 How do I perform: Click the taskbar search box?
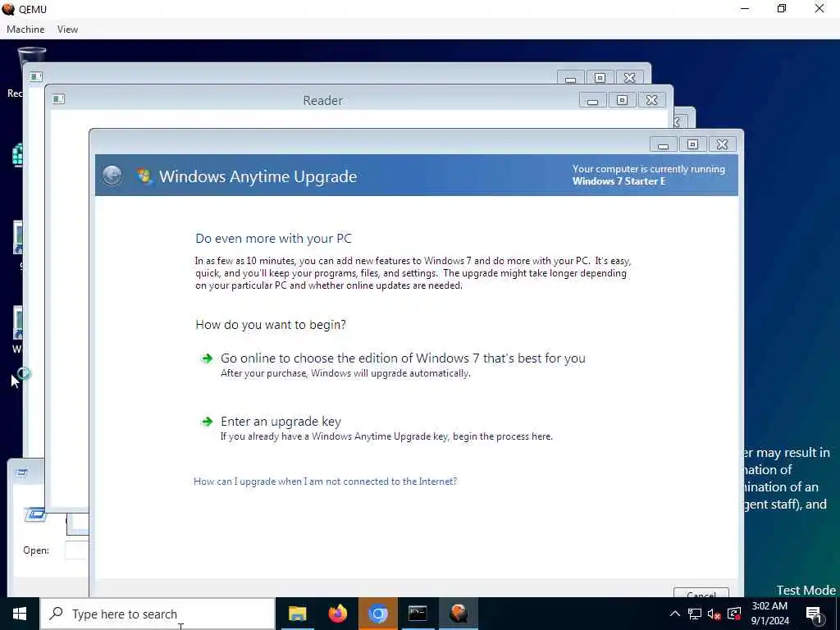pyautogui.click(x=157, y=614)
